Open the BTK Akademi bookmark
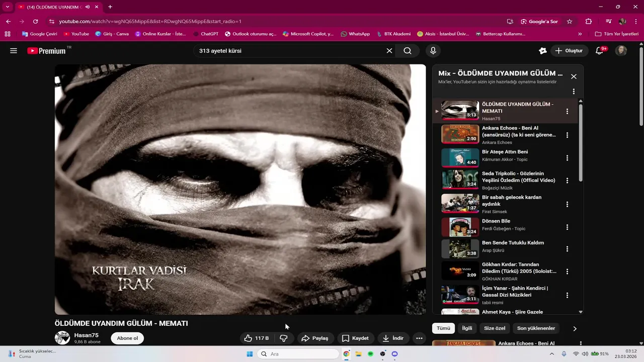Image resolution: width=644 pixels, height=362 pixels. click(x=393, y=34)
